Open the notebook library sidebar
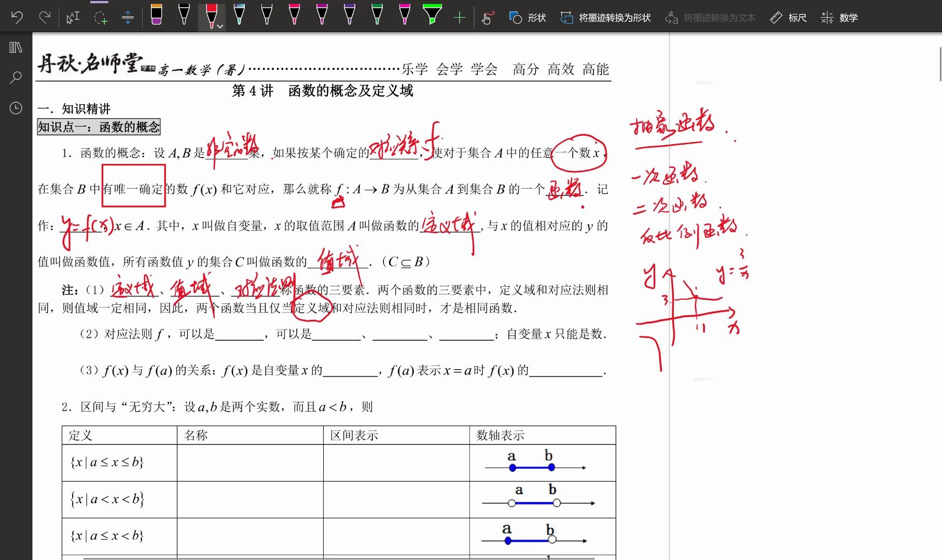942x560 pixels. click(16, 48)
